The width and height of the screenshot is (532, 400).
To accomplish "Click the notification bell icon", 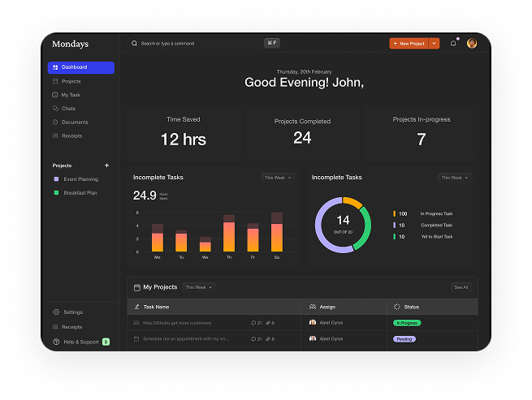I will pos(453,43).
